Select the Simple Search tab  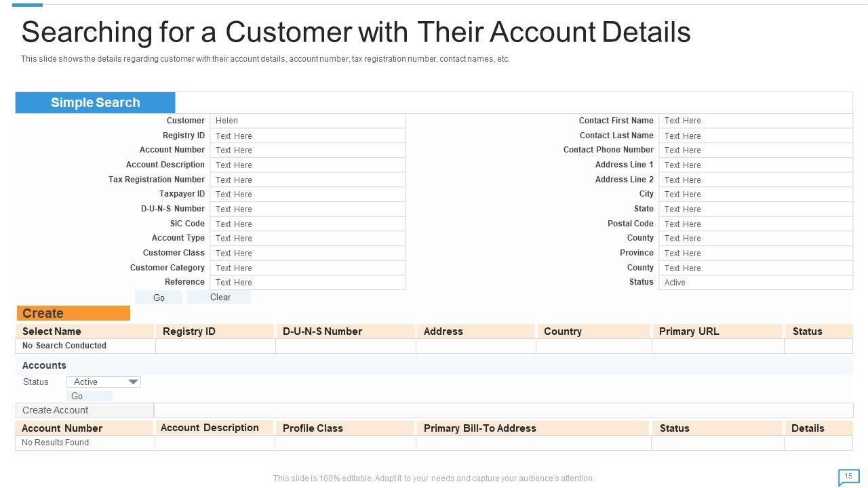coord(96,103)
